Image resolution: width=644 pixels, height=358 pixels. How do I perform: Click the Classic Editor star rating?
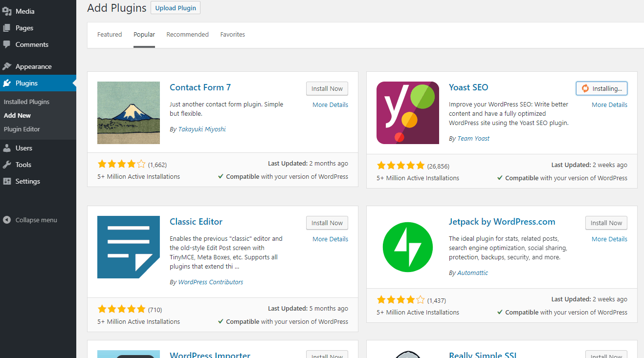[121, 309]
